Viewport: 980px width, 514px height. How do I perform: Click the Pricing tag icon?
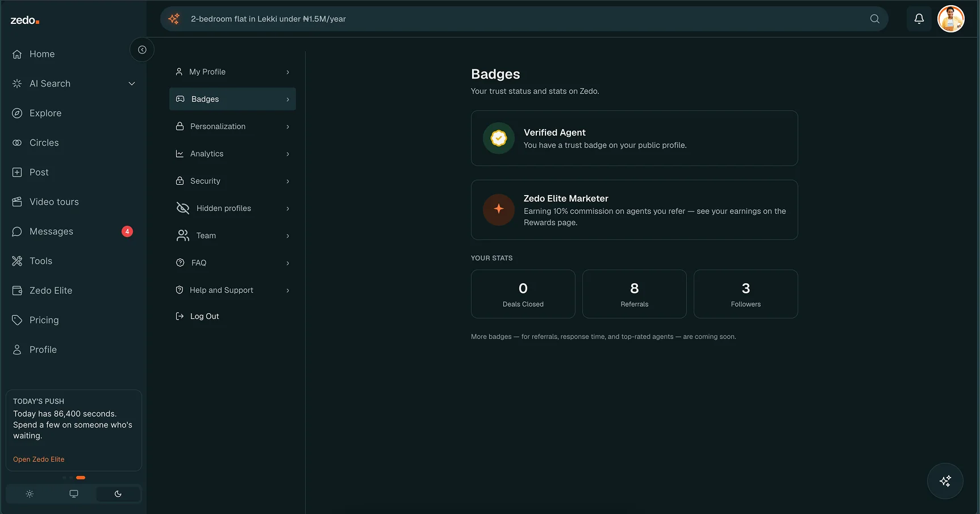(x=17, y=320)
